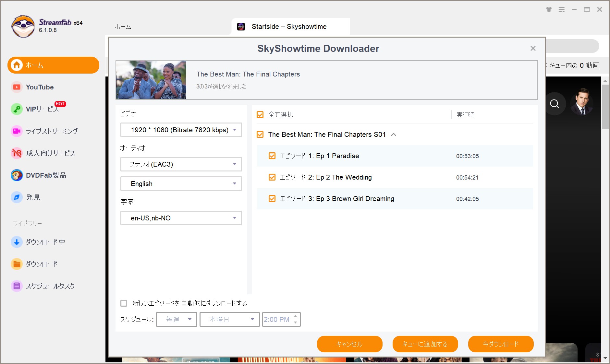Image resolution: width=610 pixels, height=364 pixels.
Task: Enable auto-download new episodes checkbox
Action: pos(124,303)
